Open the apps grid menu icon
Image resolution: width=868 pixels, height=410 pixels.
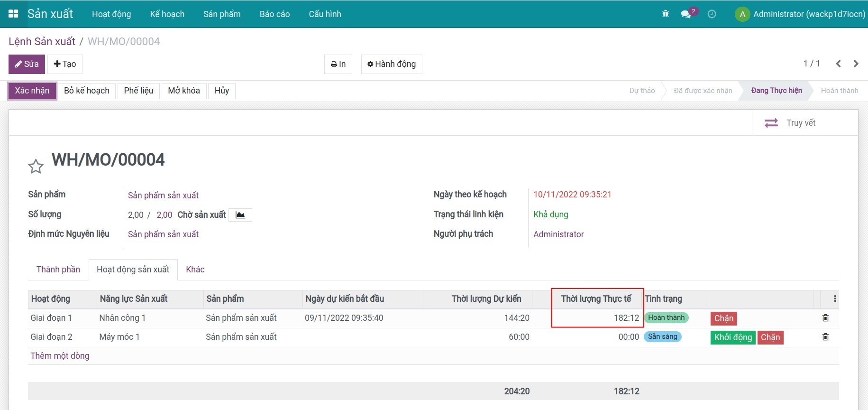(x=13, y=14)
